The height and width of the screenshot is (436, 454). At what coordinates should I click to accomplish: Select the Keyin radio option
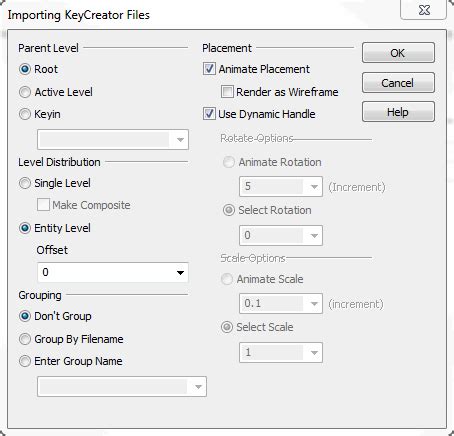25,114
